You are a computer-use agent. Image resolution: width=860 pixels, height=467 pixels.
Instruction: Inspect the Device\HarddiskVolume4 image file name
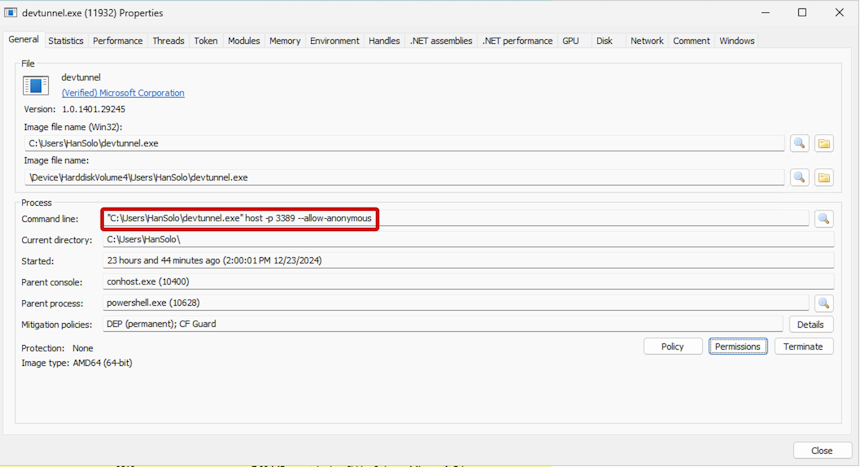click(x=800, y=177)
